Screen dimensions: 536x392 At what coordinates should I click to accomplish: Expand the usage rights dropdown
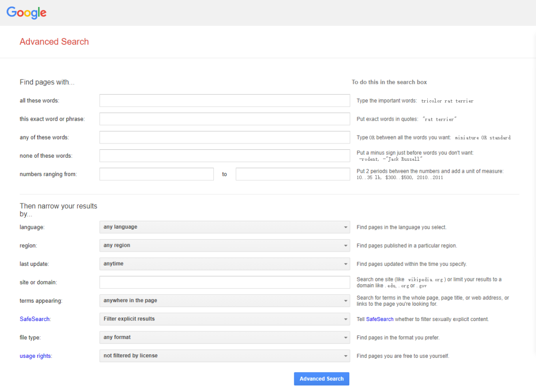(x=224, y=356)
